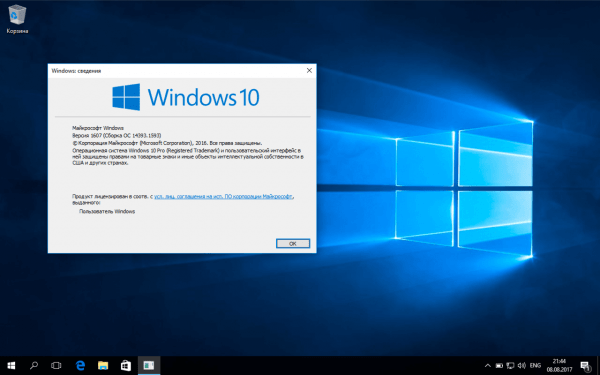The height and width of the screenshot is (375, 600).
Task: Select the active winver taskbar button
Action: (x=149, y=365)
